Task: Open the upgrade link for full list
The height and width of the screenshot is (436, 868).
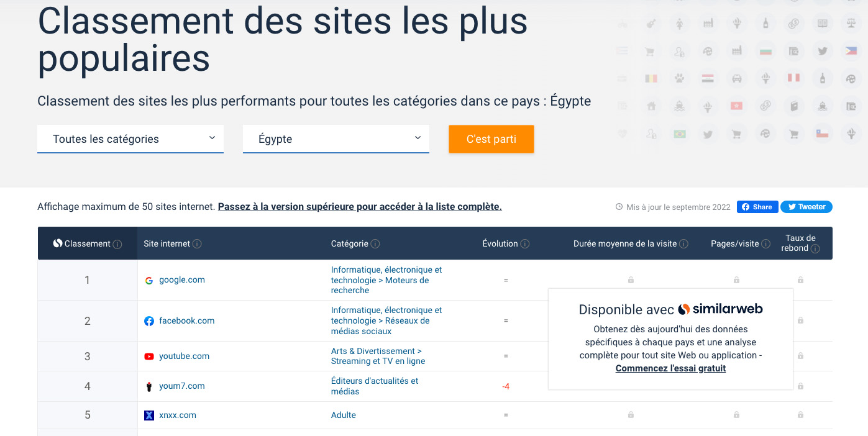Action: tap(360, 207)
